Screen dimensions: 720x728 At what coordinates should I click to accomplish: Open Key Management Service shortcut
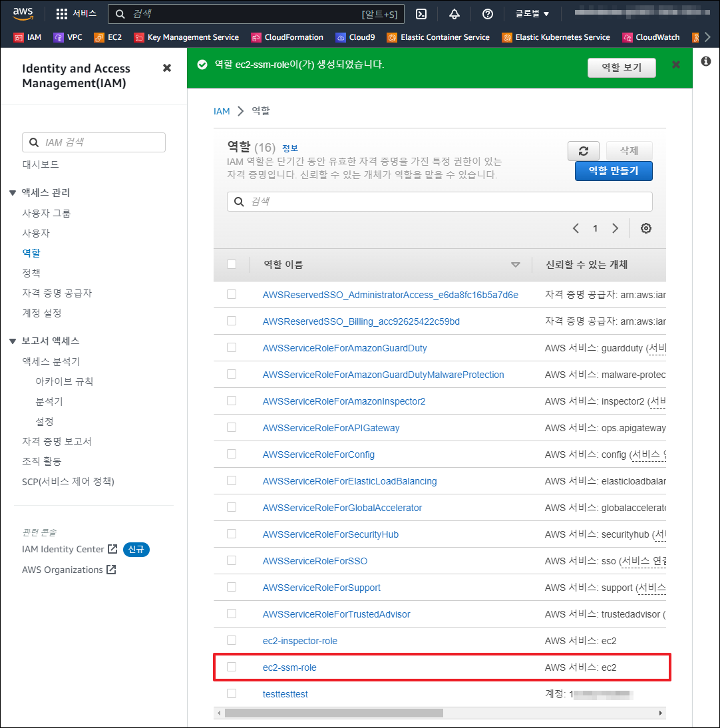click(186, 37)
